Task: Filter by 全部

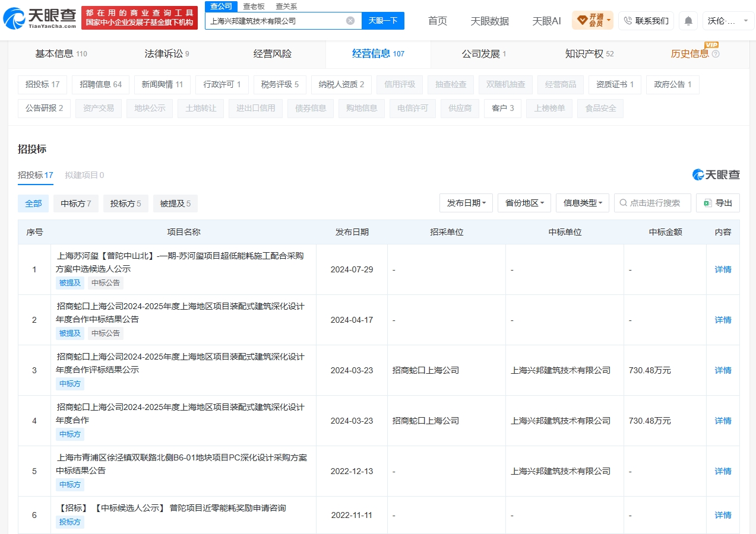Action: coord(33,204)
